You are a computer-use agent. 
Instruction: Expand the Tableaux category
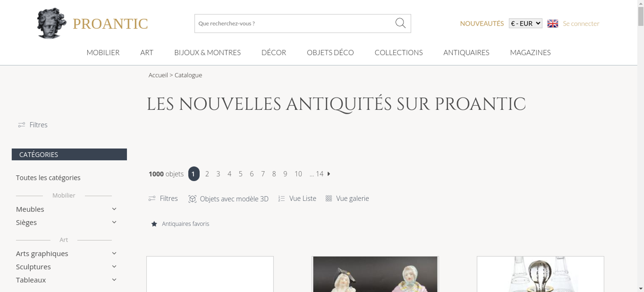tap(114, 280)
